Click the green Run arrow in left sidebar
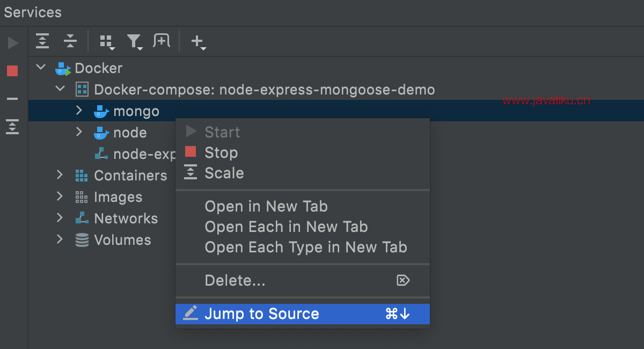 13,43
